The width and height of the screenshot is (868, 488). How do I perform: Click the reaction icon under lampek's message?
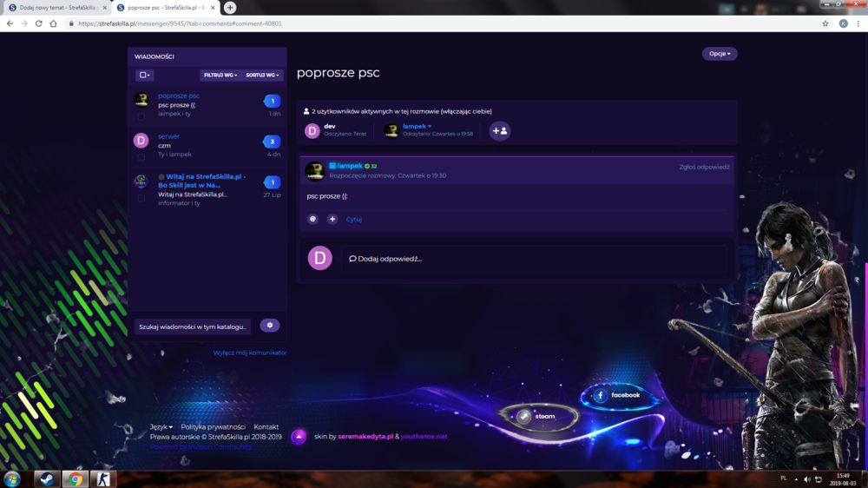312,219
